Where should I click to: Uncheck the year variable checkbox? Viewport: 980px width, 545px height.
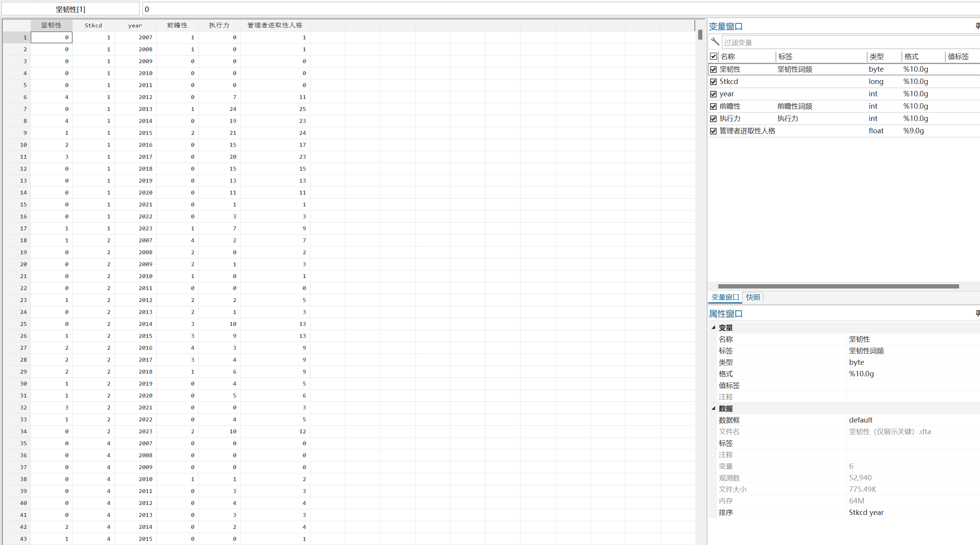714,94
